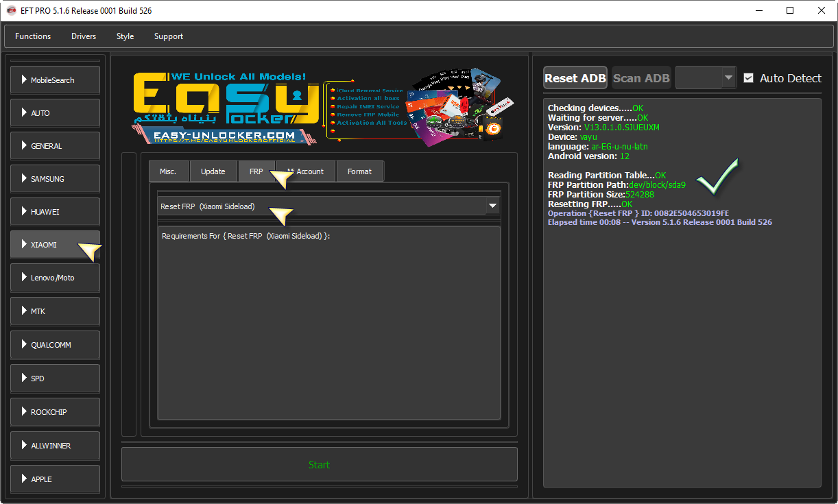Switch to the Update tab

coord(213,171)
